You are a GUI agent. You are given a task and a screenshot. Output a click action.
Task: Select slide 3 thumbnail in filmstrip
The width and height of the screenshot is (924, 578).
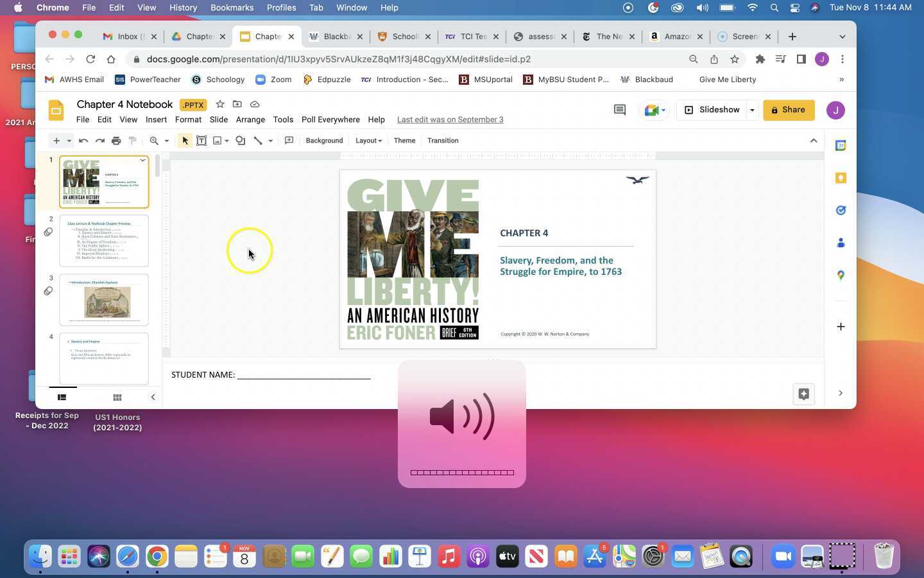pos(104,300)
